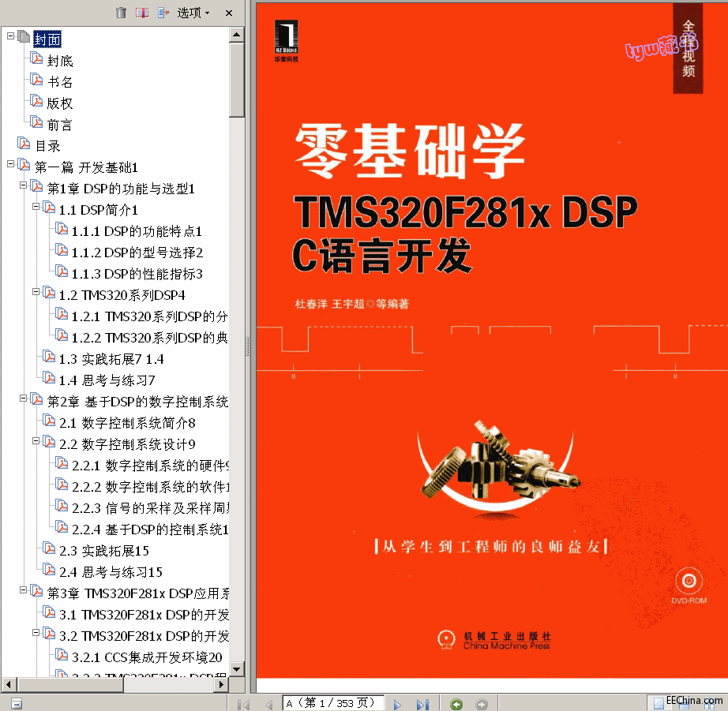Screen dimensions: 728x711
Task: Click the single page layout icon
Action: tap(659, 704)
